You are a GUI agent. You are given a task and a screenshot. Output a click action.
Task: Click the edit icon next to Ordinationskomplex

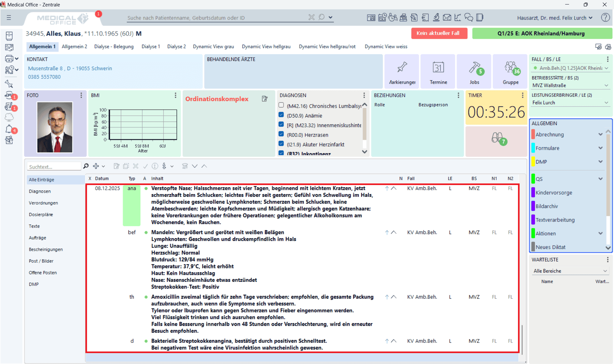click(265, 99)
